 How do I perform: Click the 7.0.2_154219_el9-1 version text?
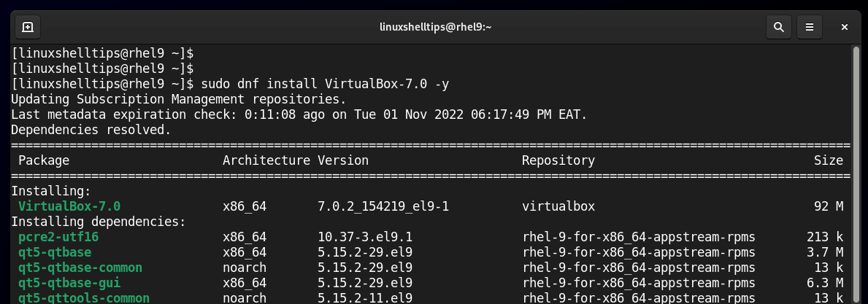click(x=383, y=206)
